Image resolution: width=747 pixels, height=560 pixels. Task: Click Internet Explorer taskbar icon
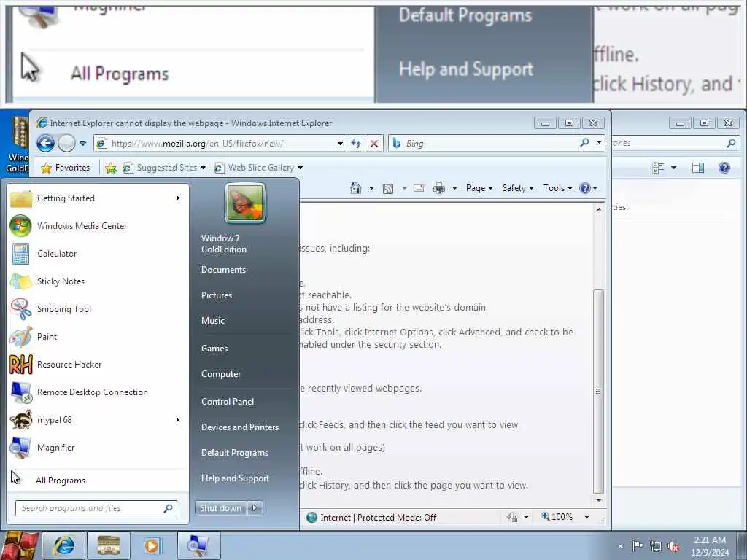click(64, 545)
